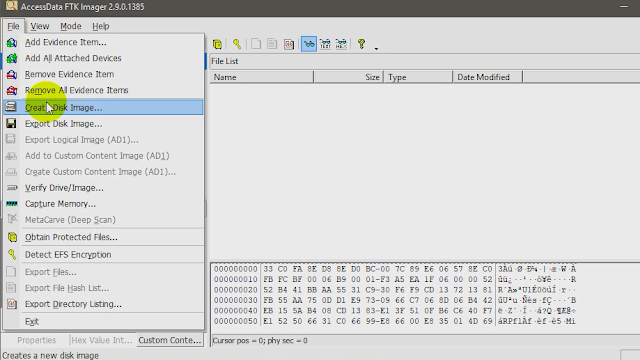This screenshot has height=360, width=640.
Task: Choose Export Disk Image
Action: 103,124
